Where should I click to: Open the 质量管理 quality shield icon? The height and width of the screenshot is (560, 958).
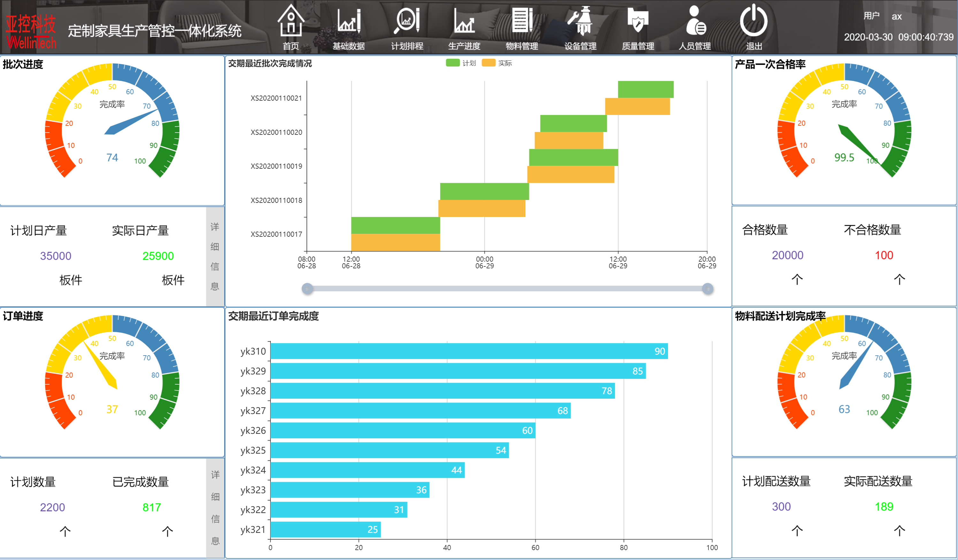[x=637, y=21]
